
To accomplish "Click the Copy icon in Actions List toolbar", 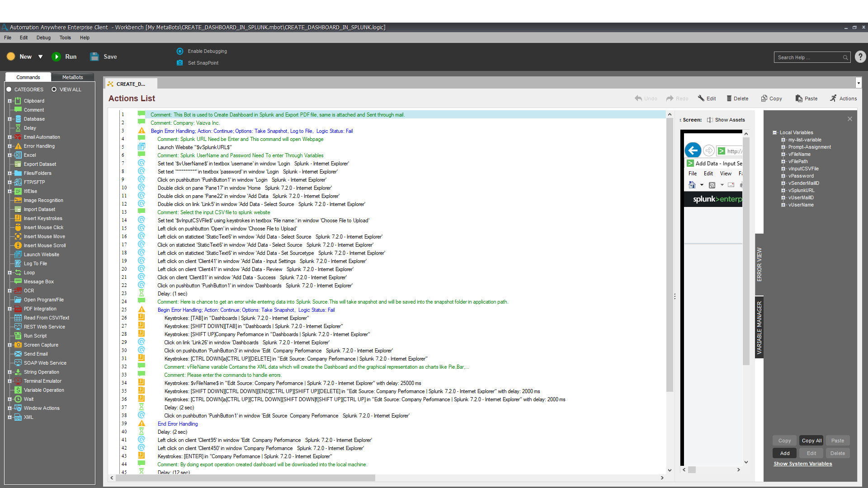I will click(x=764, y=99).
